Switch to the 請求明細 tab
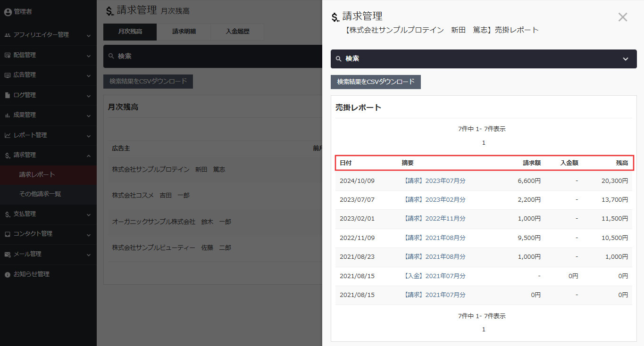Screen dimensions: 644x346 pyautogui.click(x=184, y=32)
